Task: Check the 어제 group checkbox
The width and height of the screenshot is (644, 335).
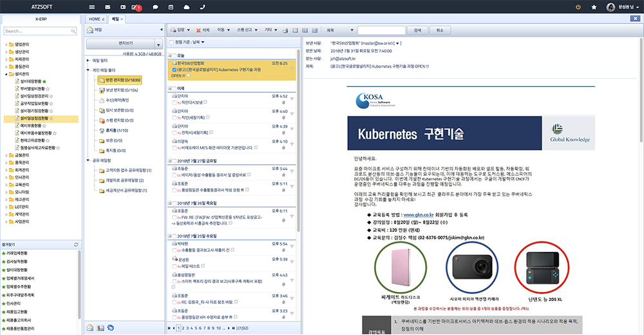Action: click(175, 88)
